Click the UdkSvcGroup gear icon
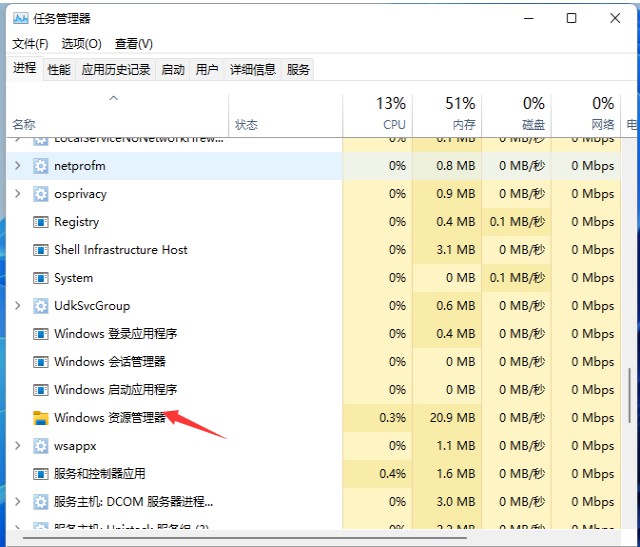 point(41,306)
